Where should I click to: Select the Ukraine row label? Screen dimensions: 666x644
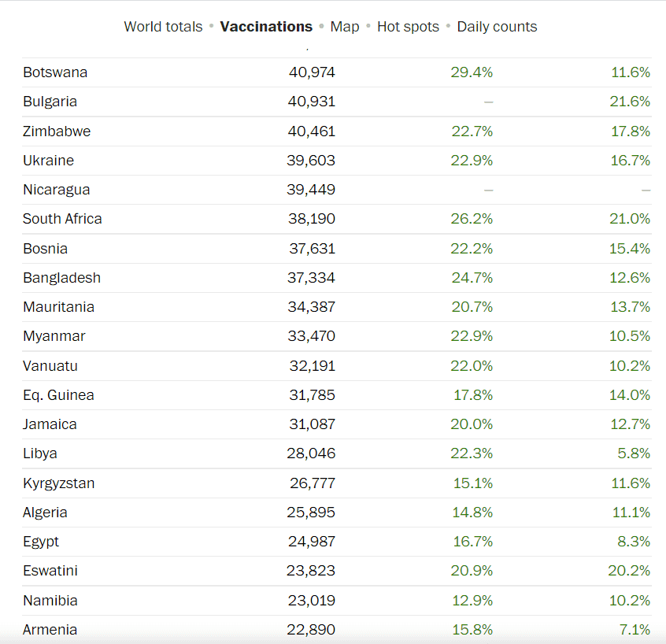point(48,161)
